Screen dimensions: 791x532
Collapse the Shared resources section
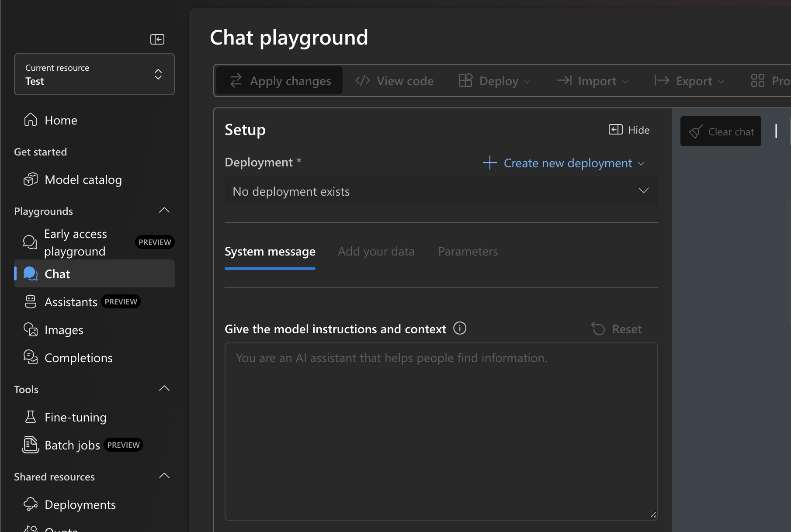[x=164, y=476]
